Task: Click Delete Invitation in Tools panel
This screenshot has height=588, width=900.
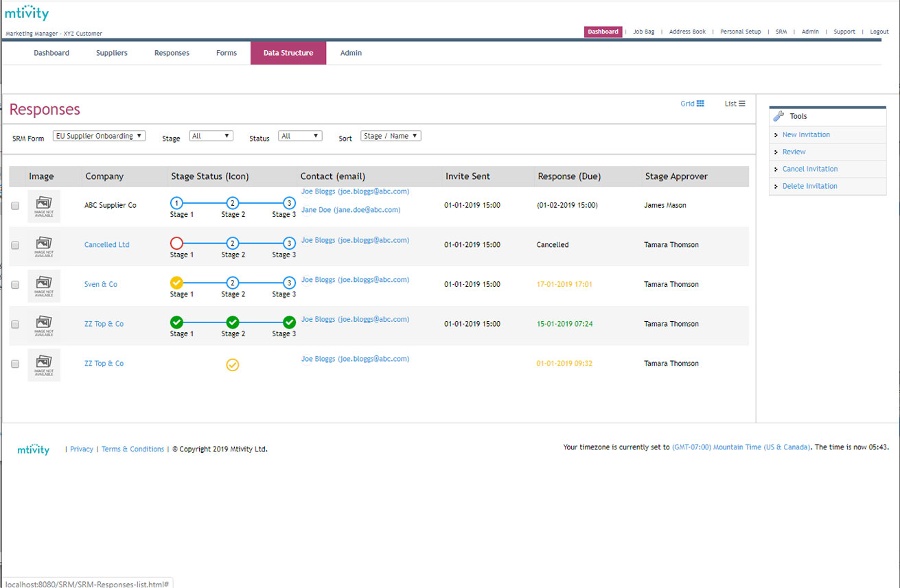Action: pyautogui.click(x=810, y=186)
